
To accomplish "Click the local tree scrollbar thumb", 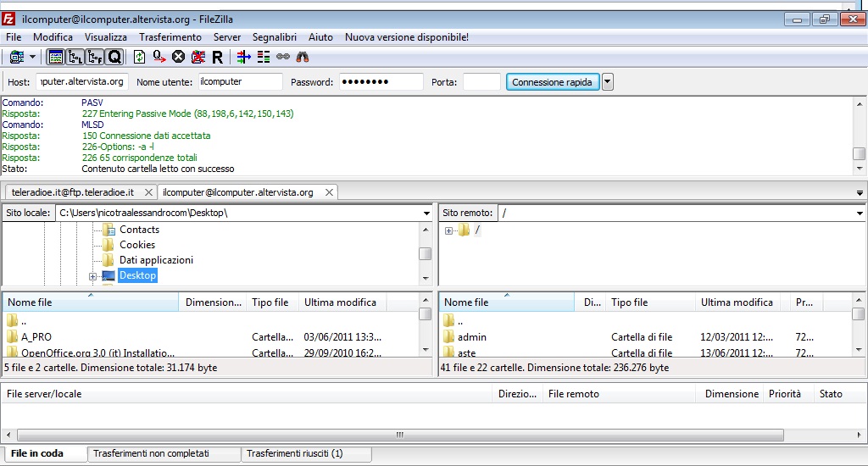I will click(x=426, y=254).
